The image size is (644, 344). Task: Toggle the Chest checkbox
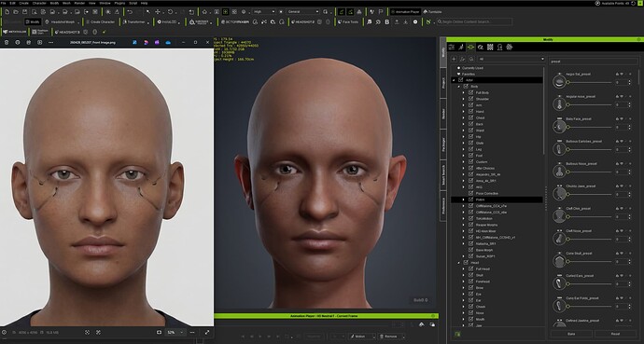tap(470, 117)
